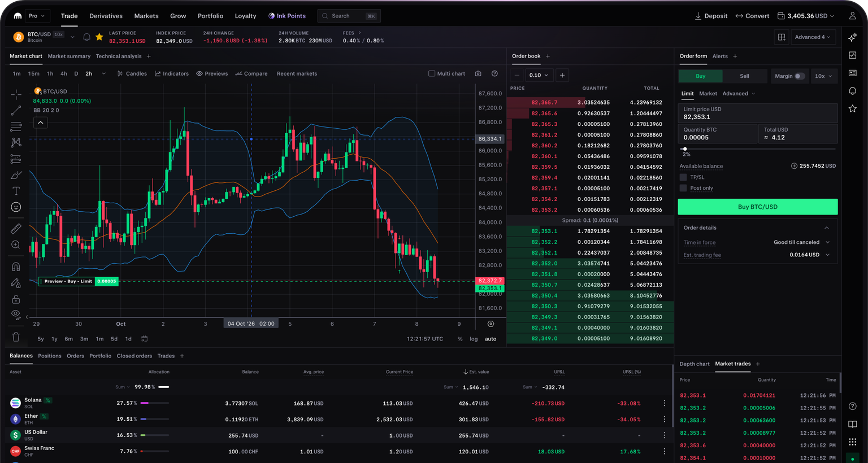Open options menu for Solana row
The width and height of the screenshot is (868, 463).
pyautogui.click(x=664, y=403)
